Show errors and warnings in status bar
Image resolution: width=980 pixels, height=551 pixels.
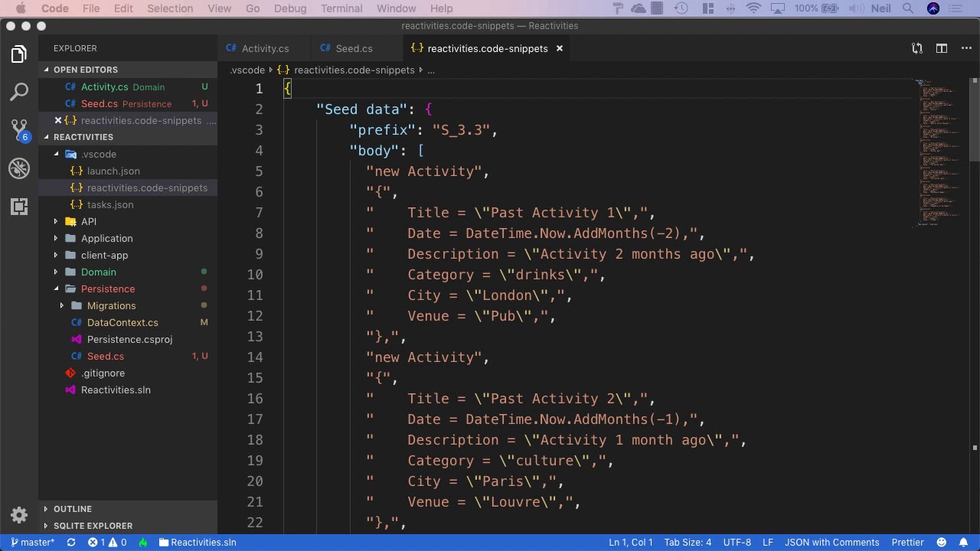pos(107,542)
